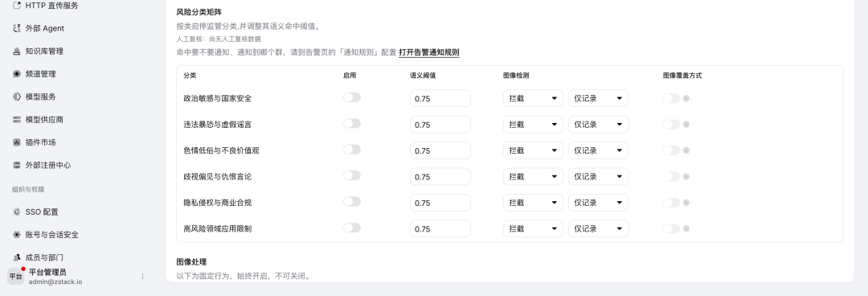Click info icon in 色情低俗与不良价值观 row
This screenshot has height=296, width=868.
(686, 150)
